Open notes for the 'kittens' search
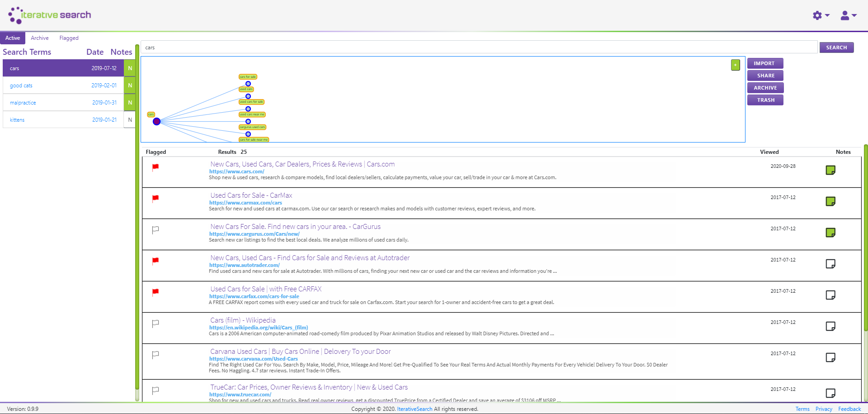The image size is (868, 414). pos(130,120)
